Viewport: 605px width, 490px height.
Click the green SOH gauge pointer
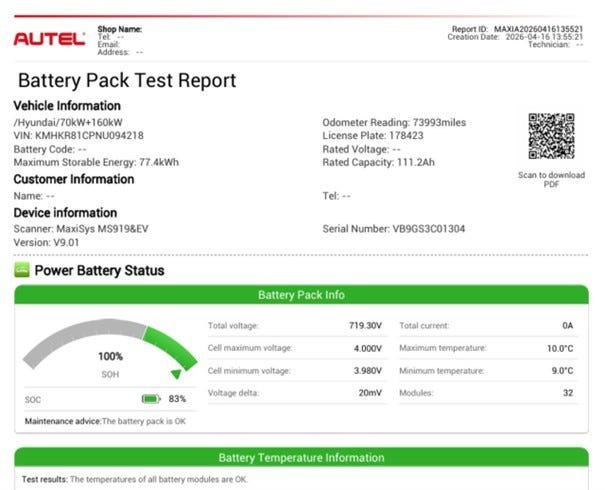point(176,374)
